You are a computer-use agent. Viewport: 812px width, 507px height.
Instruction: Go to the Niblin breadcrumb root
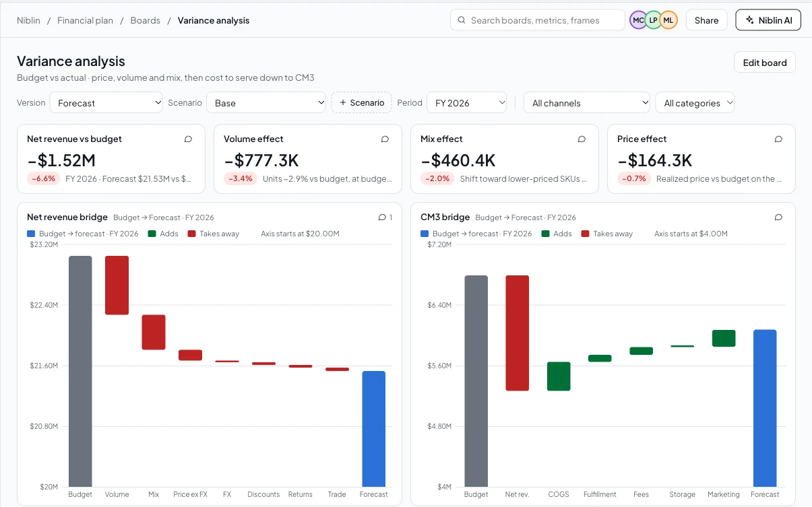[x=29, y=20]
